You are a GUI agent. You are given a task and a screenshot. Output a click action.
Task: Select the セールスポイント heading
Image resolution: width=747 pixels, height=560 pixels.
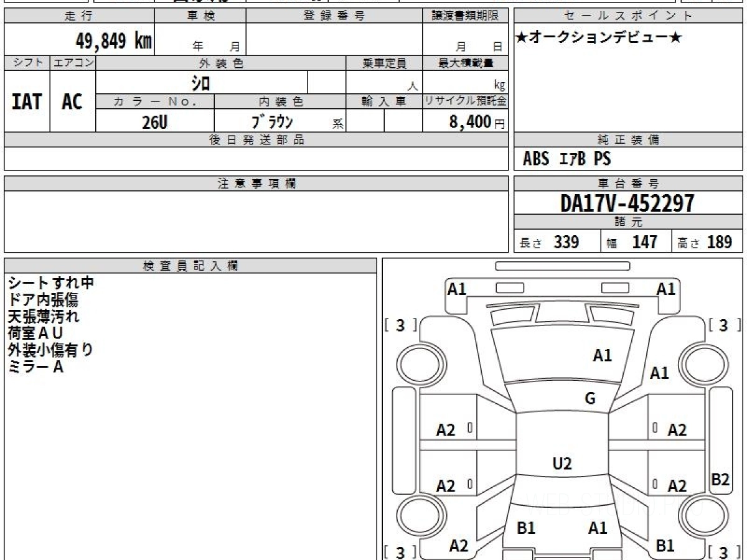tap(629, 16)
